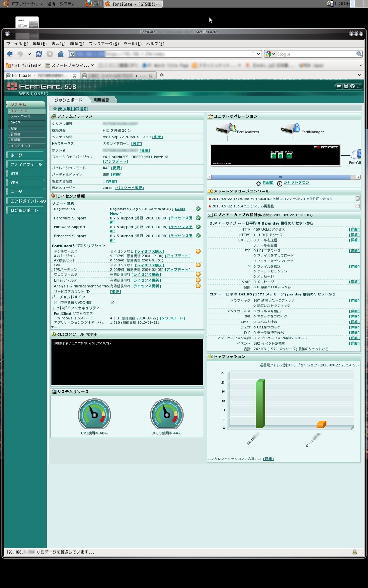Screen dimensions: 368x588
Task: Click the Firefox reload page icon
Action: pos(39,54)
